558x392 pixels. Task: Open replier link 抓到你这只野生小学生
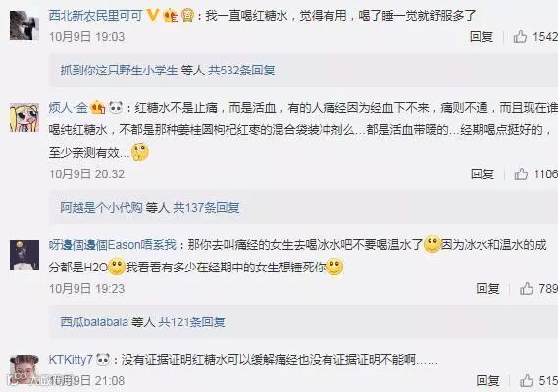(x=120, y=71)
